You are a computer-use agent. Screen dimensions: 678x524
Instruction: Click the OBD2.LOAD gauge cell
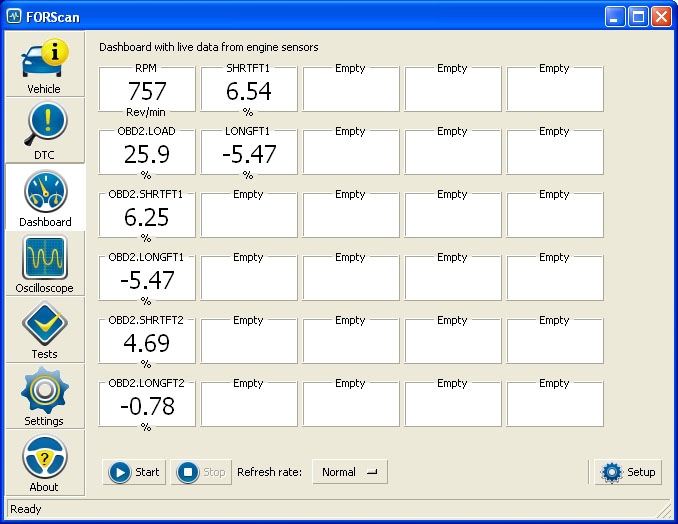click(x=147, y=153)
